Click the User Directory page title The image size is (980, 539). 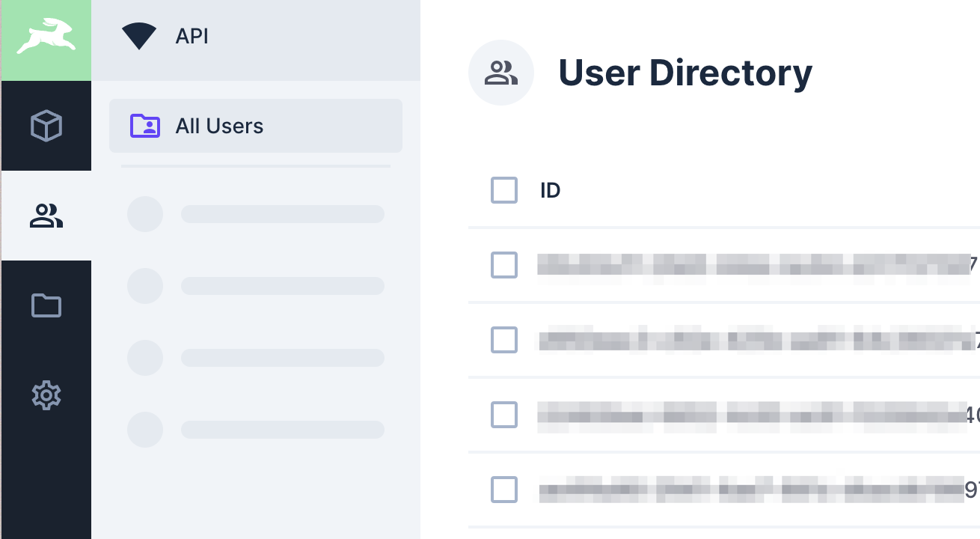(685, 72)
